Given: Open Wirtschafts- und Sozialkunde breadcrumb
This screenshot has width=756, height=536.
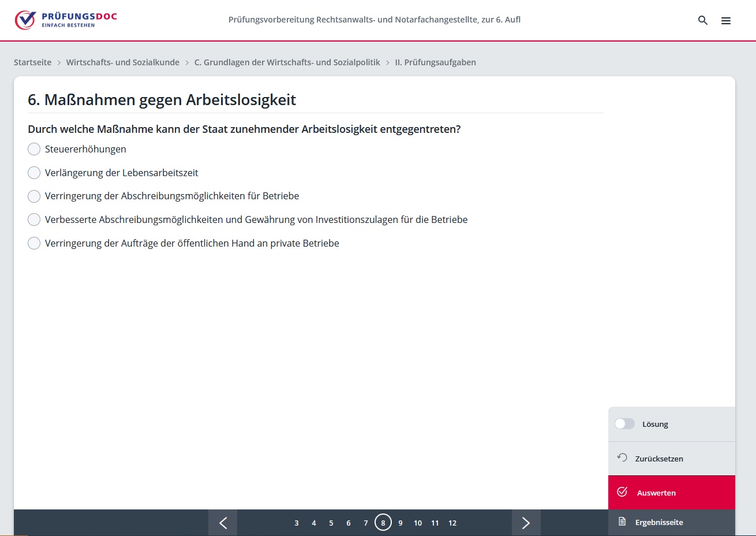Looking at the screenshot, I should pos(122,62).
